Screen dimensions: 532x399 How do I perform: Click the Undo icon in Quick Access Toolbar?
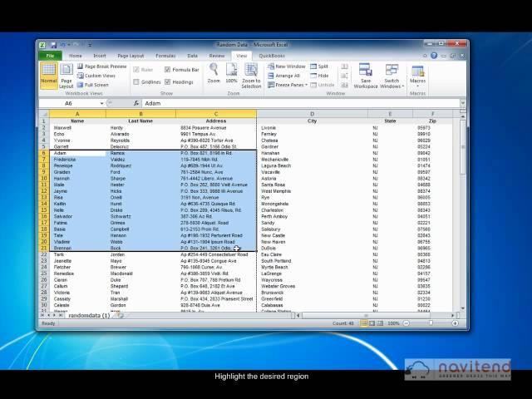[x=63, y=45]
